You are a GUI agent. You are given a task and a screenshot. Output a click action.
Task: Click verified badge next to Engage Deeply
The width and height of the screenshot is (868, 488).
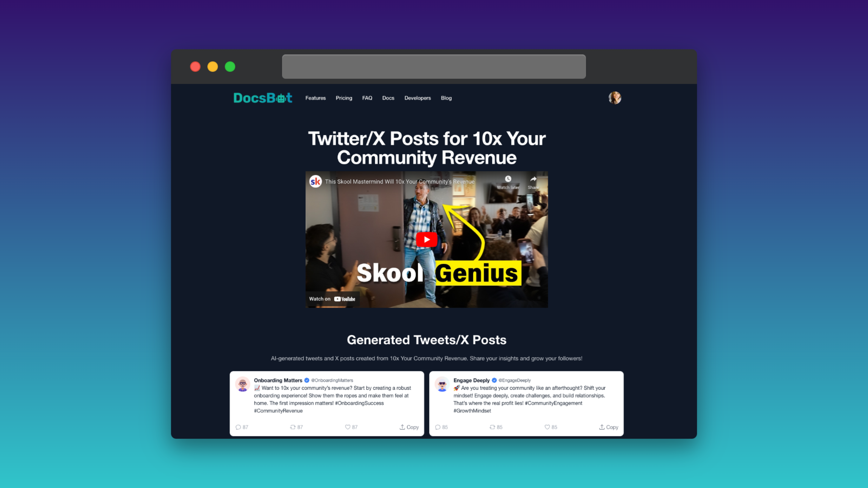[494, 380]
